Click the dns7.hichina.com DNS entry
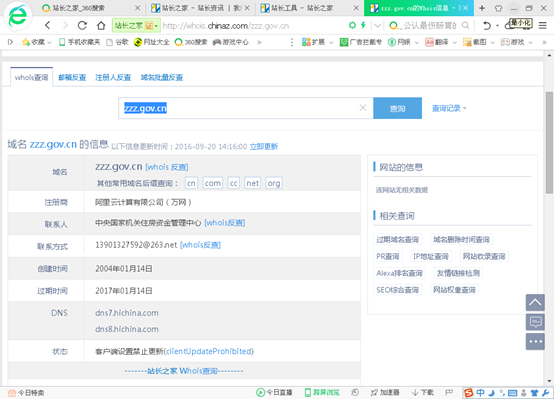Screen dimensions: 554x399 click(126, 313)
